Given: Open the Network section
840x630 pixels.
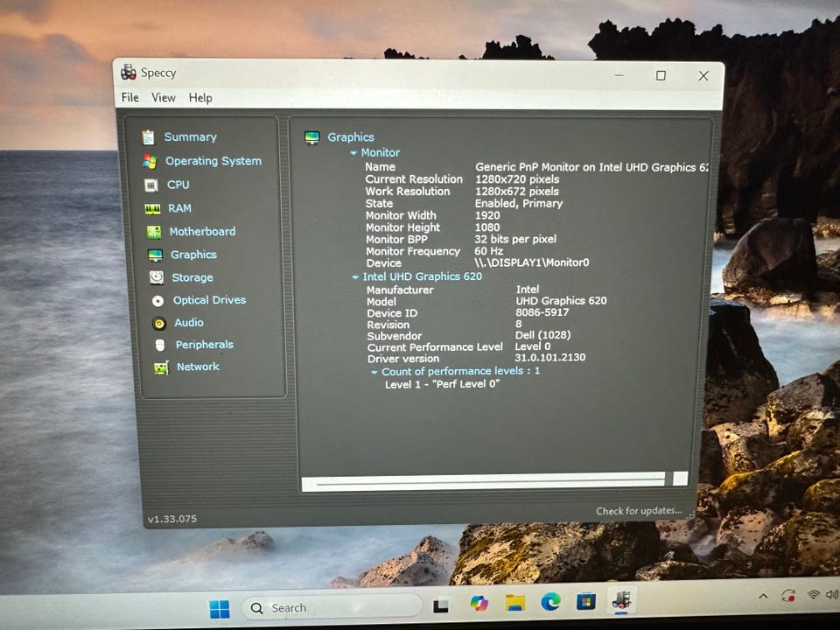Looking at the screenshot, I should (198, 367).
